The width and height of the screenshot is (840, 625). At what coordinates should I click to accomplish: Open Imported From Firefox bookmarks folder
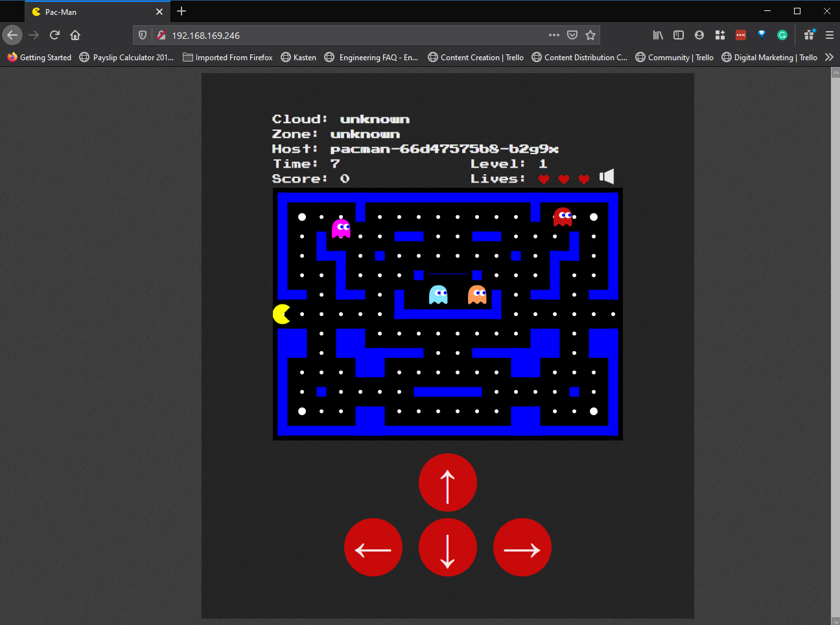tap(227, 57)
